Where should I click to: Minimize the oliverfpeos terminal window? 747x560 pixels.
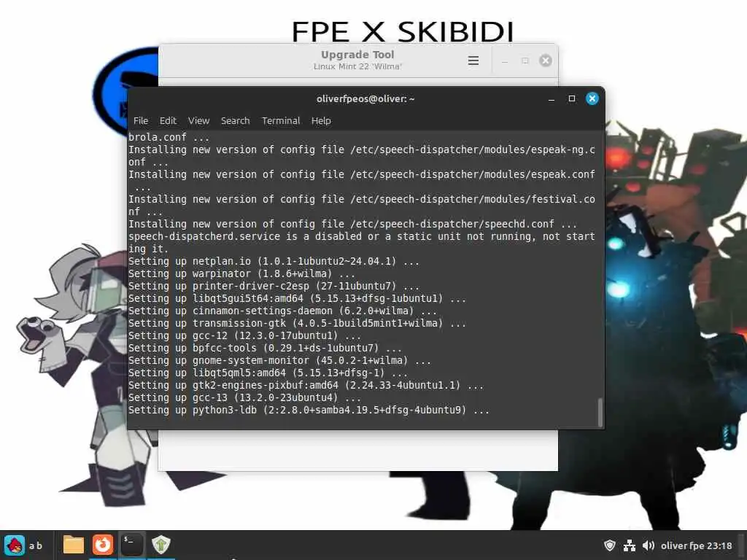(551, 99)
